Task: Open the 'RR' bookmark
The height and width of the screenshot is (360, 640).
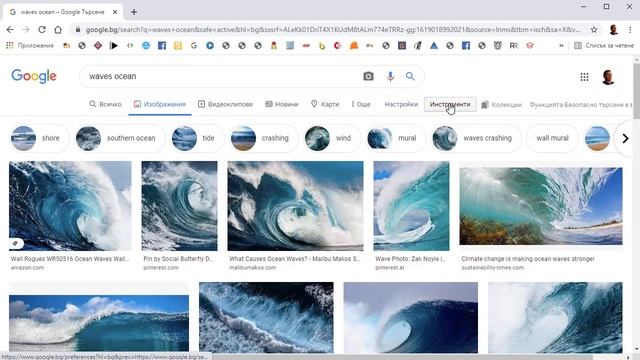Action: point(513,45)
